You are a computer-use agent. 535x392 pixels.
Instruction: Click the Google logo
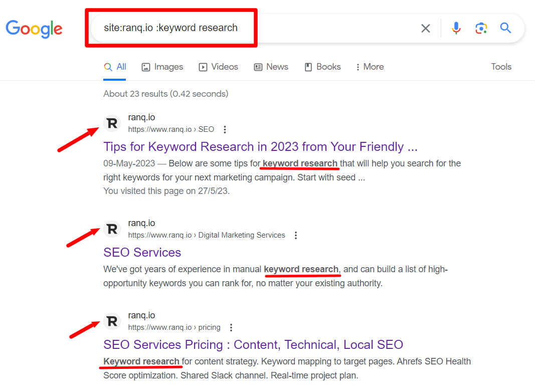click(34, 29)
